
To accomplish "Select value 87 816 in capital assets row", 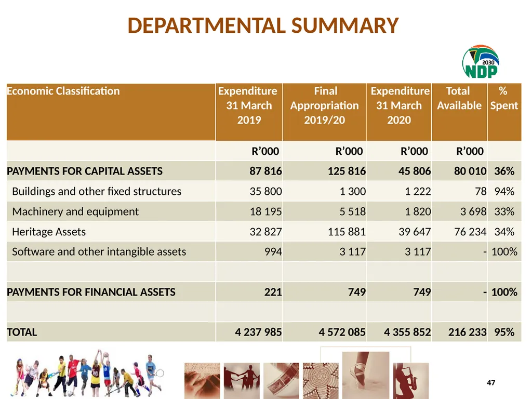I will pos(265,171).
